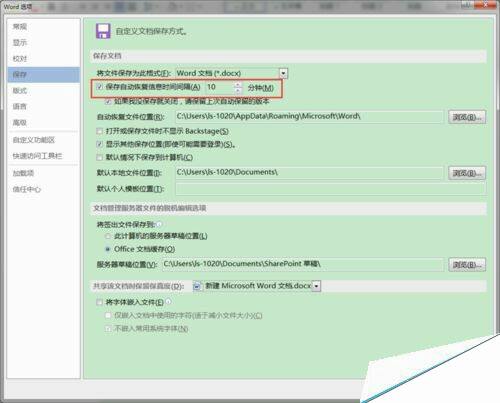Click the server drafts location path field
Viewport: 500px width, 403px height.
pos(303,264)
